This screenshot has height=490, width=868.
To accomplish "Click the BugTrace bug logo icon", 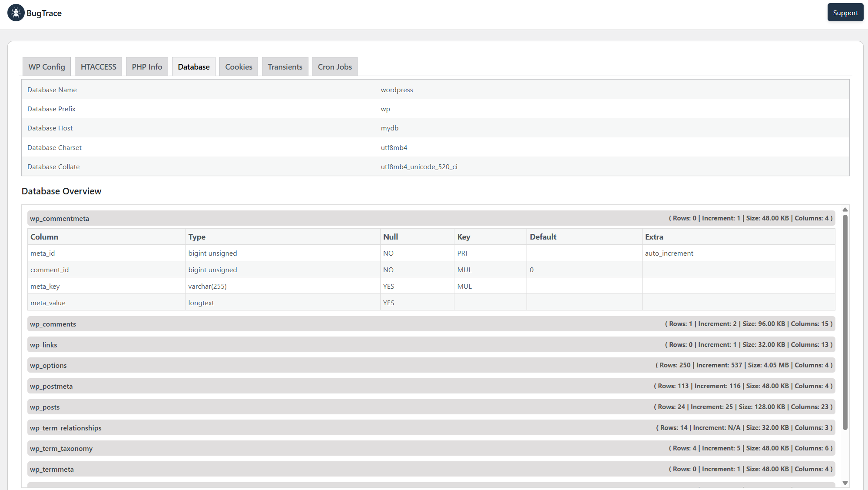I will click(16, 13).
